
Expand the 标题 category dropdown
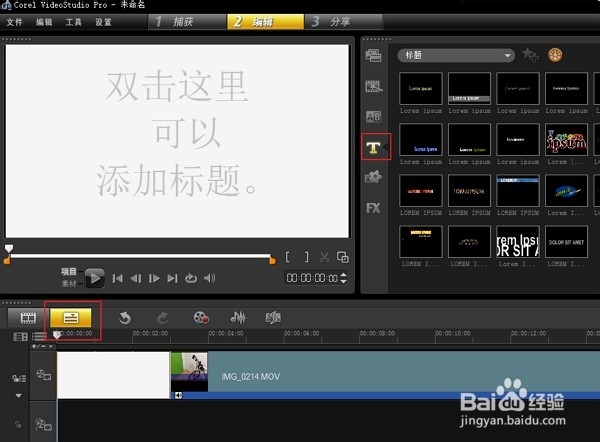tap(456, 55)
